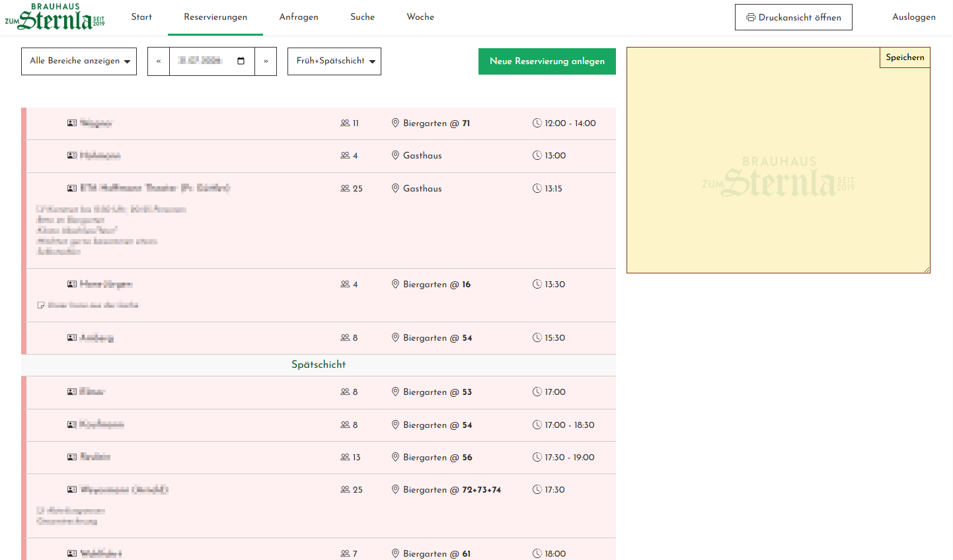Click the location pin for Biergarten @ 72+73+74
Screen dimensions: 953x560
(x=395, y=489)
